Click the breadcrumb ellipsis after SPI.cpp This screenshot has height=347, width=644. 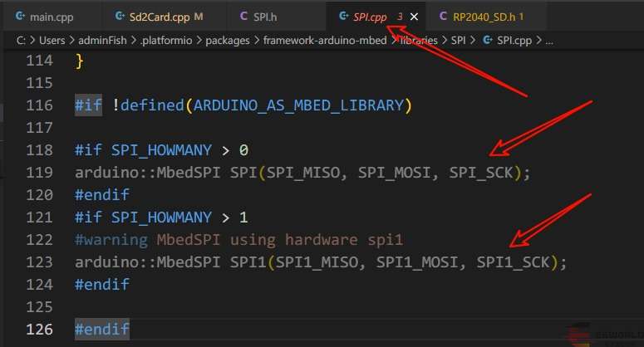(549, 39)
